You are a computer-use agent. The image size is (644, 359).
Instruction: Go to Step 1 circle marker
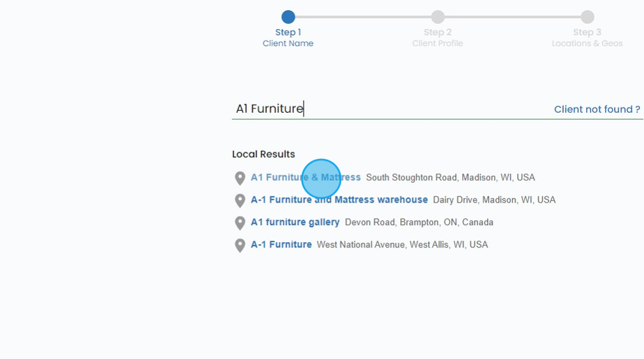point(288,17)
